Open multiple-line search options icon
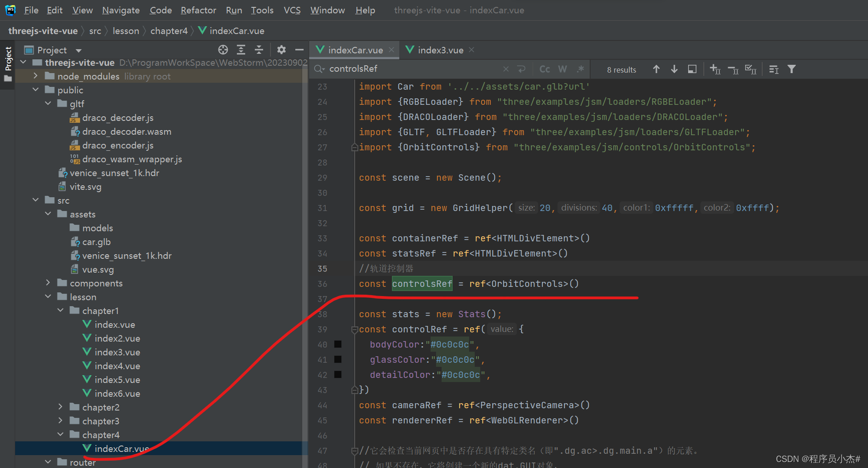 [774, 69]
